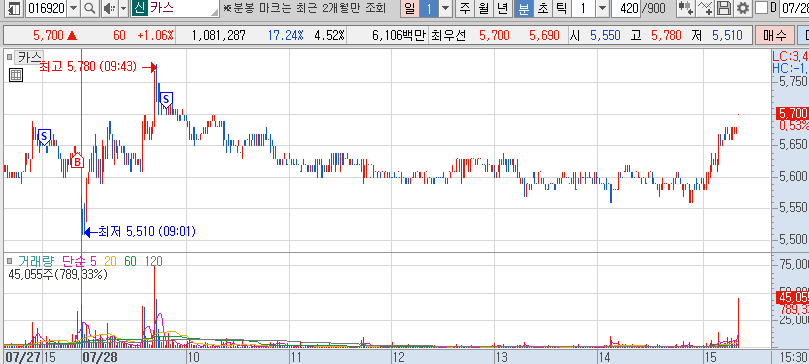Click the change rate +1.06%
This screenshot has width=809, height=364.
156,36
